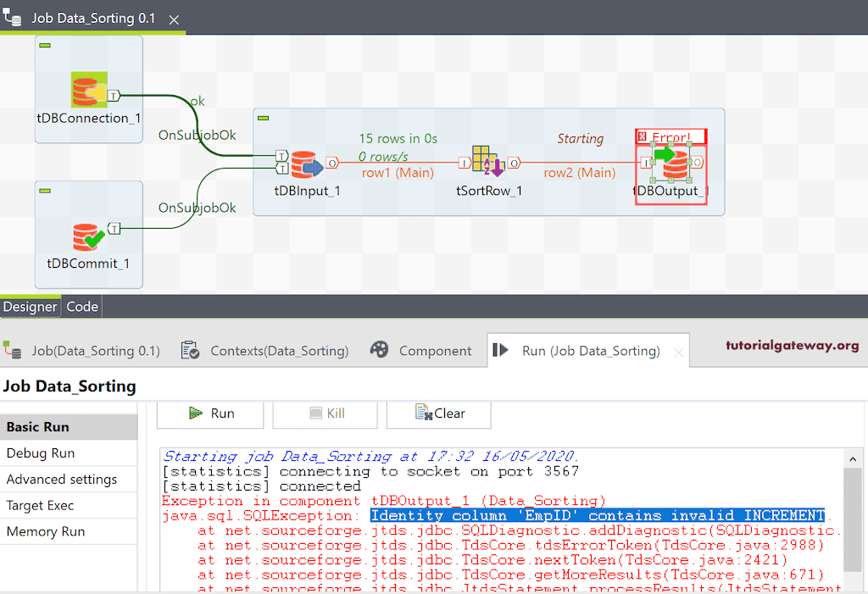Viewport: 868px width, 594px height.
Task: Collapse the main tDBInput subjob box
Action: [263, 118]
